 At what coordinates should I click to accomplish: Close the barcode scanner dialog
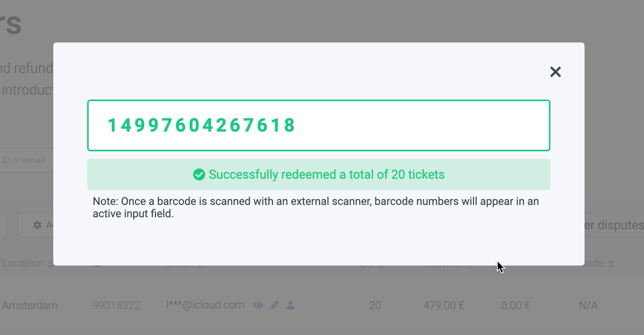555,72
